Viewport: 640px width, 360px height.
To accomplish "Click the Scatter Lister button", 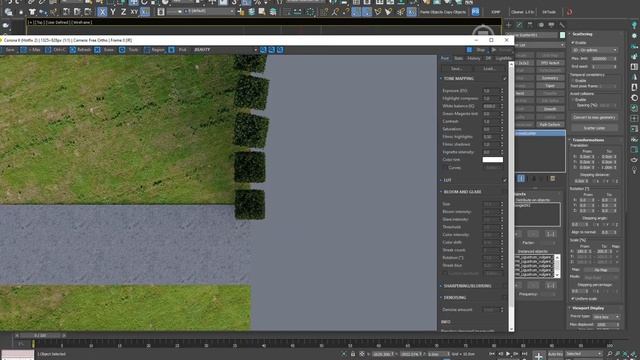I will [594, 128].
